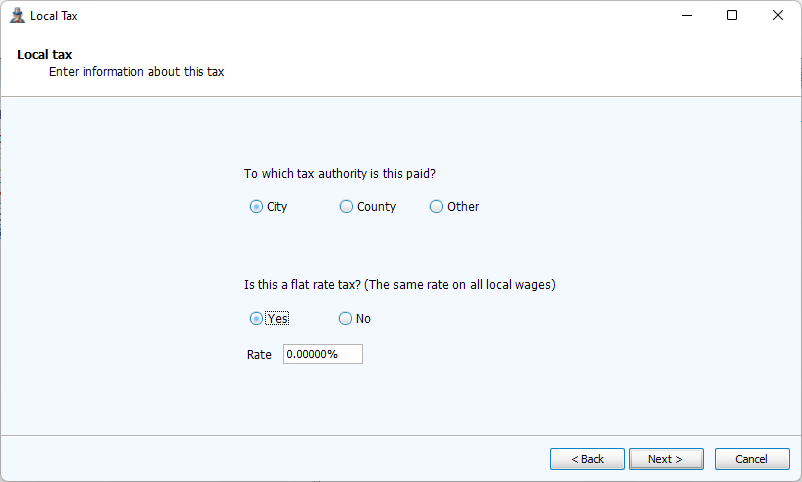Proceed with the Next button
Viewport: 802px width, 482px height.
coord(666,459)
